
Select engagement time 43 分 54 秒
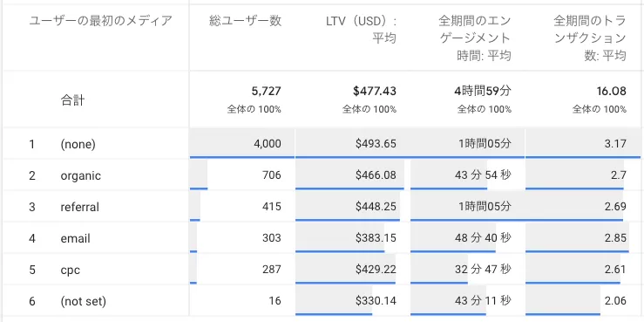(483, 175)
